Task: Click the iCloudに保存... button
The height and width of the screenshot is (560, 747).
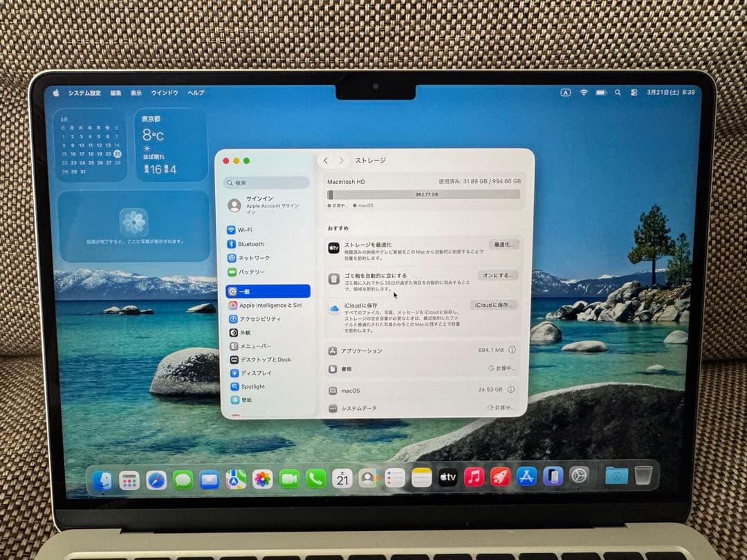Action: 494,306
